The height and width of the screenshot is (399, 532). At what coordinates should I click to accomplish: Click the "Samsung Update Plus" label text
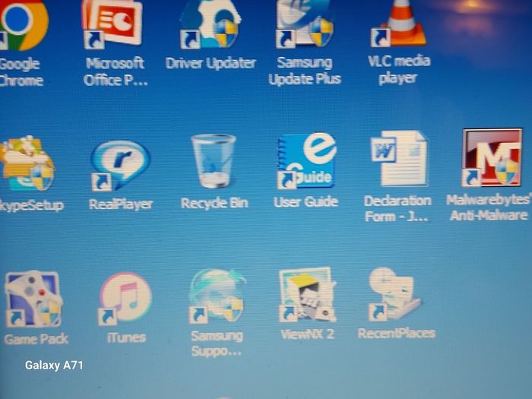point(305,71)
